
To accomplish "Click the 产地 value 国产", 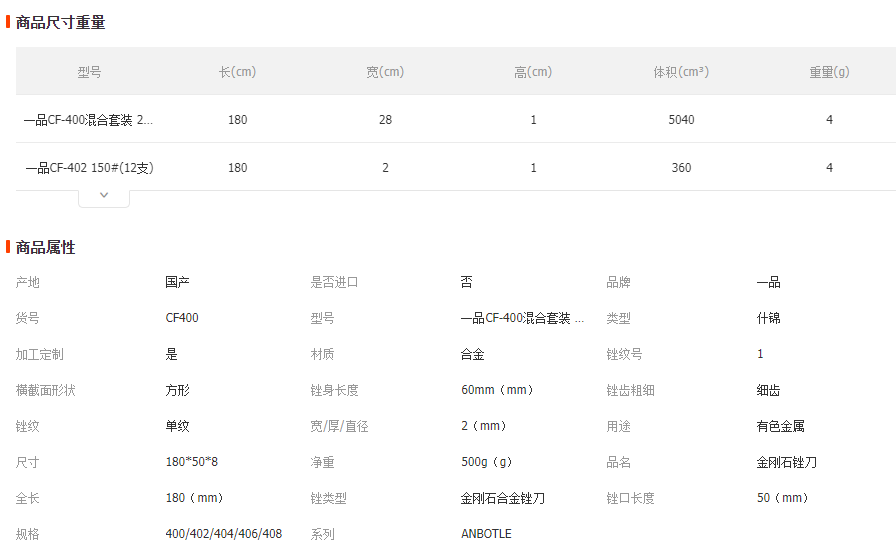I will (177, 282).
